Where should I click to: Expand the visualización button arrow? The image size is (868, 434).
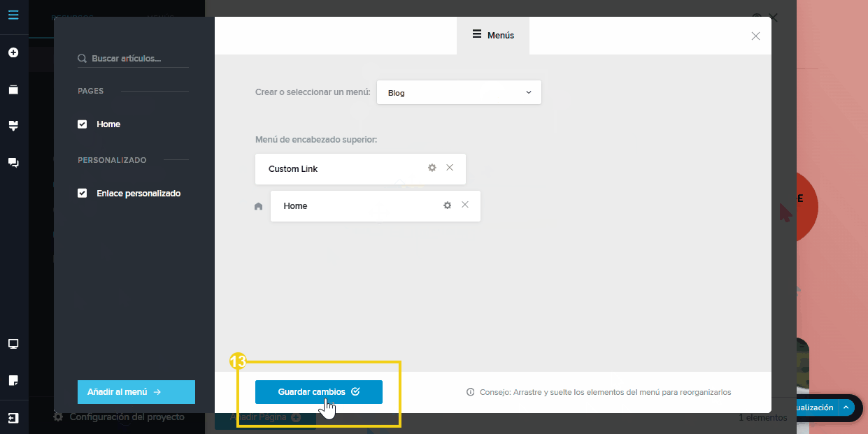click(x=846, y=407)
